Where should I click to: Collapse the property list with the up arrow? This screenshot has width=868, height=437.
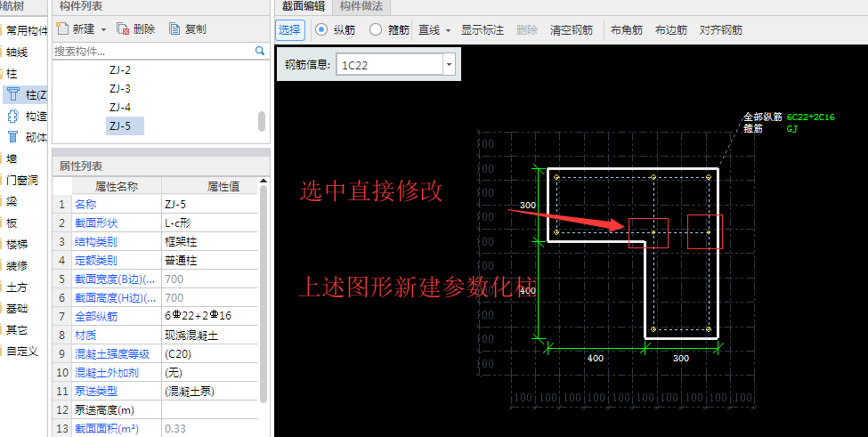[264, 181]
